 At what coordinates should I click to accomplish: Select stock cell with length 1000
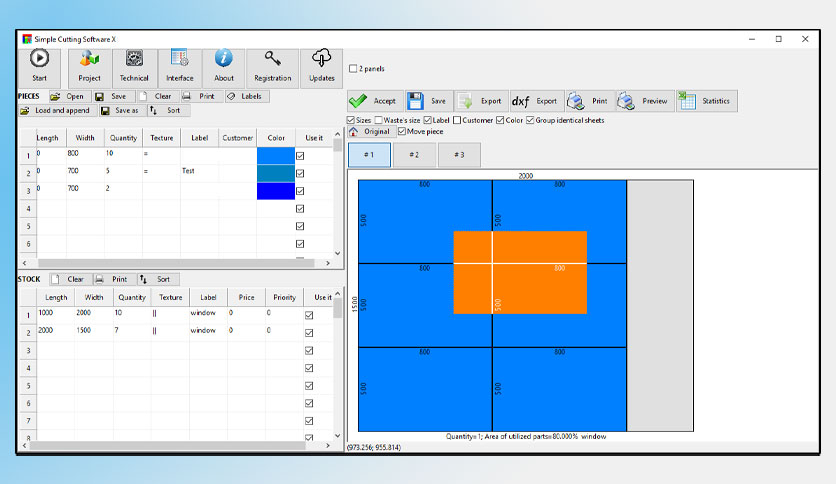55,314
